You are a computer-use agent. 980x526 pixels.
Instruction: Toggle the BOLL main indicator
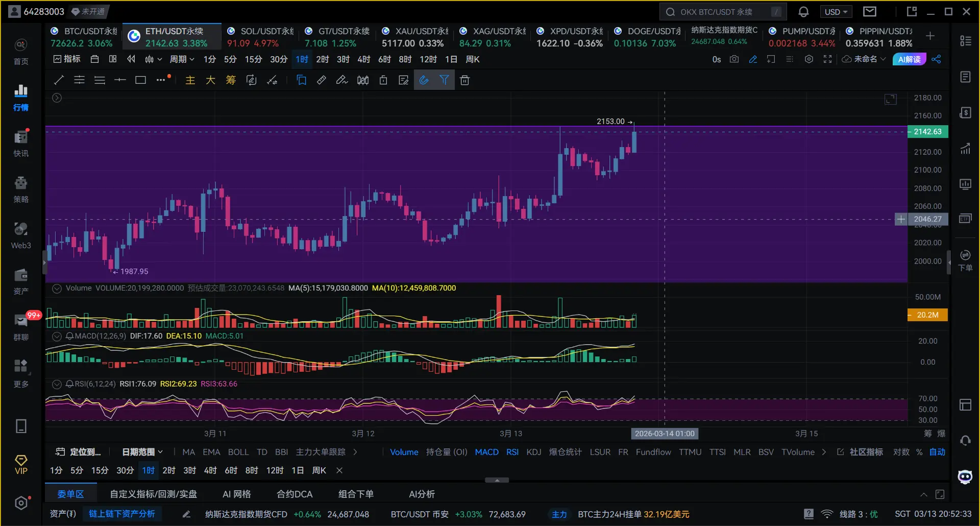[238, 452]
